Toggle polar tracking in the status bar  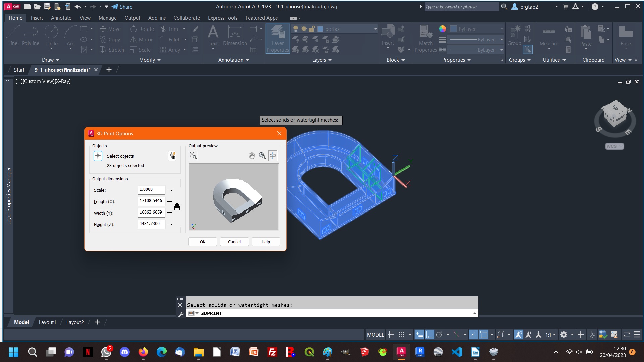440,334
